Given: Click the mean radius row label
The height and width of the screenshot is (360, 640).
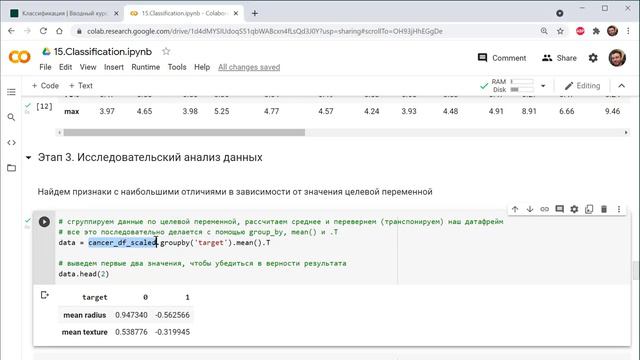Looking at the screenshot, I should click(x=84, y=315).
